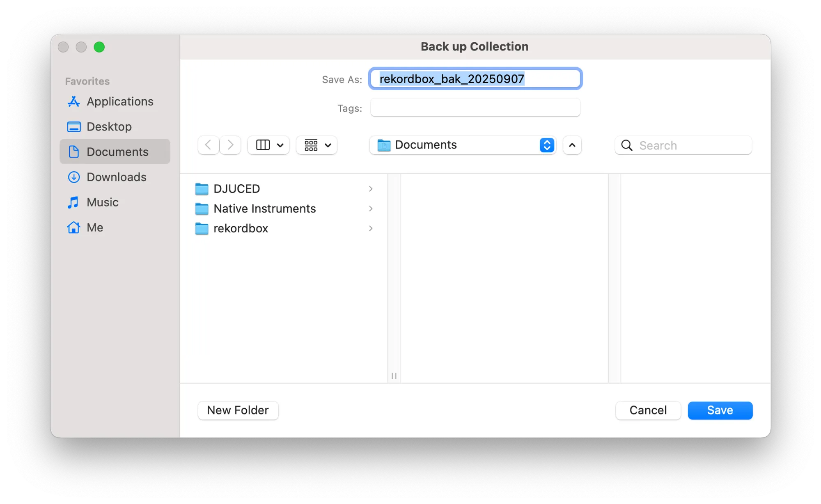The height and width of the screenshot is (504, 821).
Task: Open the Documents location popup menu
Action: click(463, 145)
